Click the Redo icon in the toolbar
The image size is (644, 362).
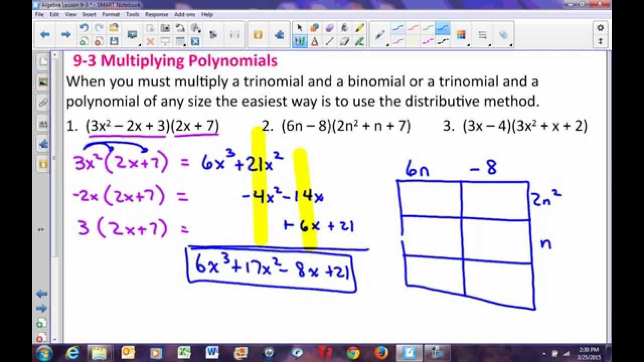pyautogui.click(x=99, y=28)
